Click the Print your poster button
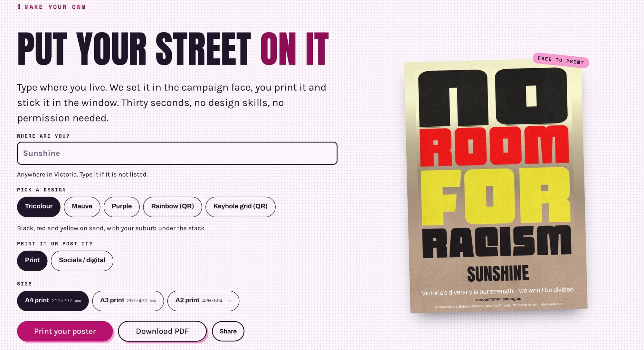Screen dimensions: 644x350 click(65, 331)
